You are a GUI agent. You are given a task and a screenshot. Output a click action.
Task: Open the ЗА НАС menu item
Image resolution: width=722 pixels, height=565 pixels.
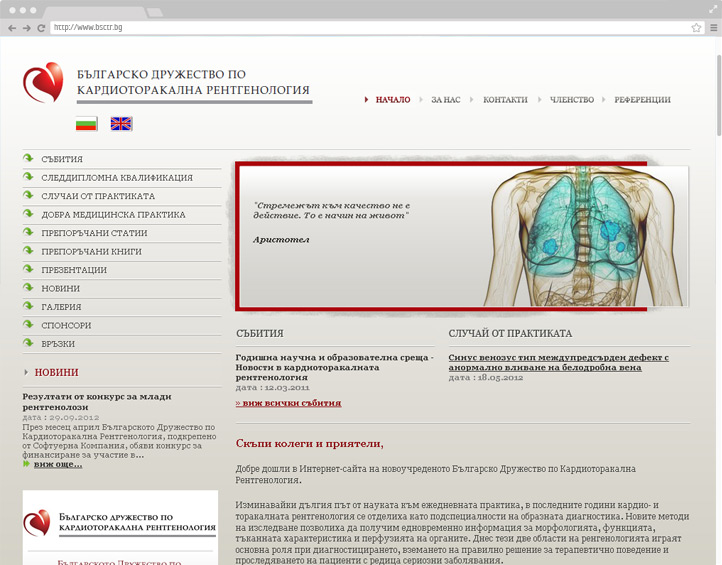pos(445,100)
